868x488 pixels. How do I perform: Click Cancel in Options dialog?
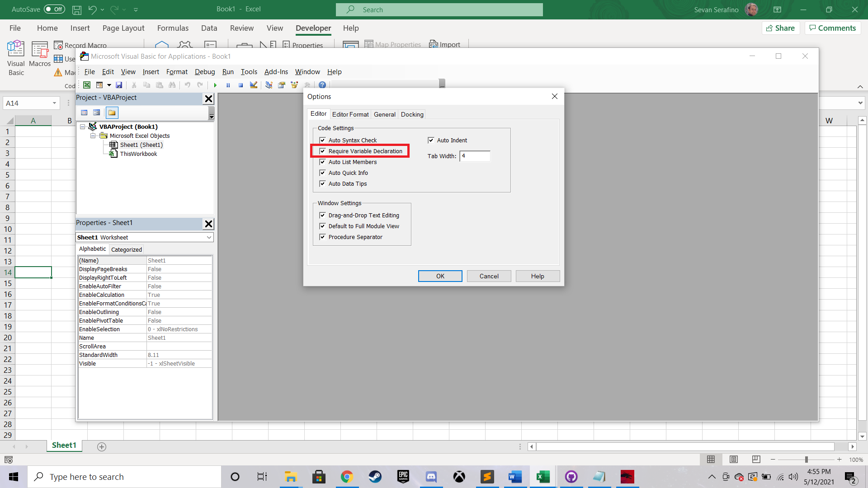click(x=489, y=276)
